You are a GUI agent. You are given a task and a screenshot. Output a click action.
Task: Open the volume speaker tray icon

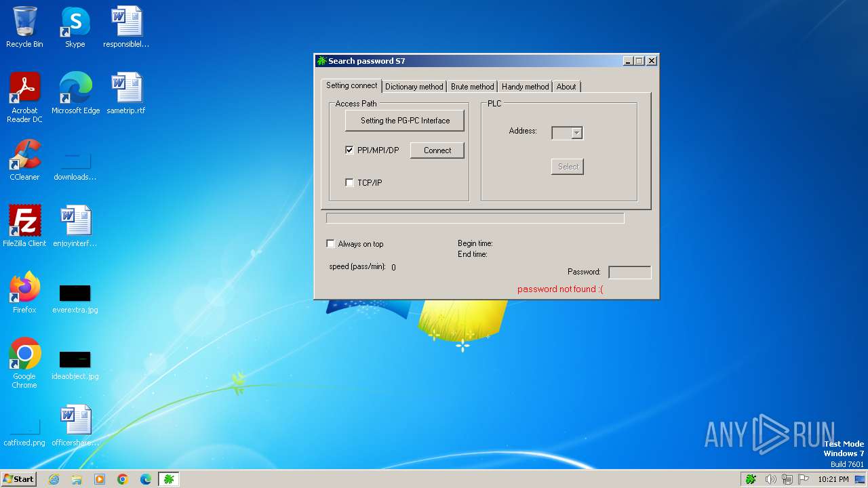[x=770, y=479]
